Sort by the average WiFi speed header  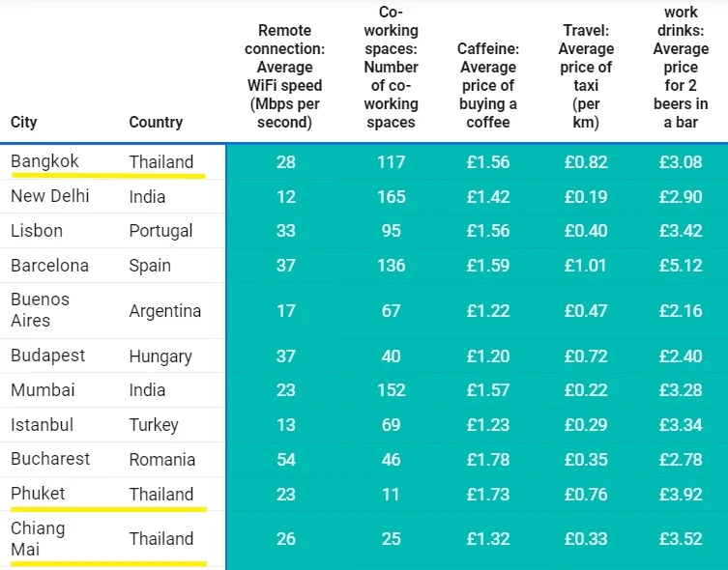(285, 76)
